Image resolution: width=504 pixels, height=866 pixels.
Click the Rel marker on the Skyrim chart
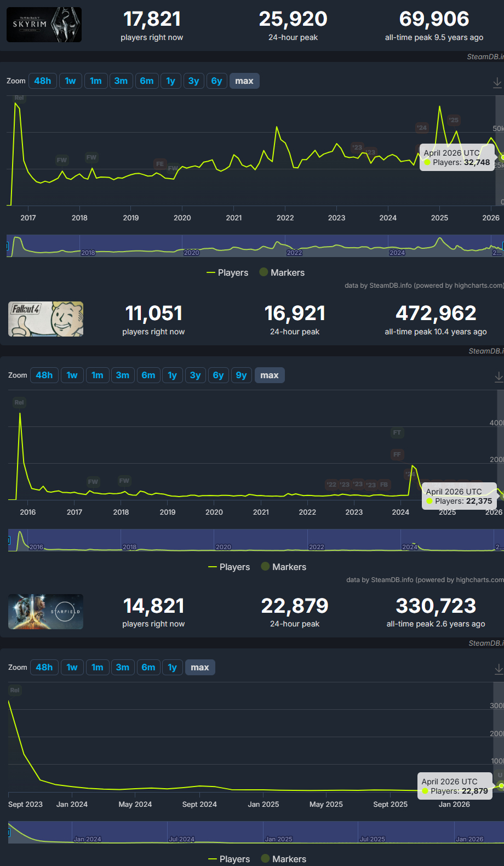pos(19,98)
